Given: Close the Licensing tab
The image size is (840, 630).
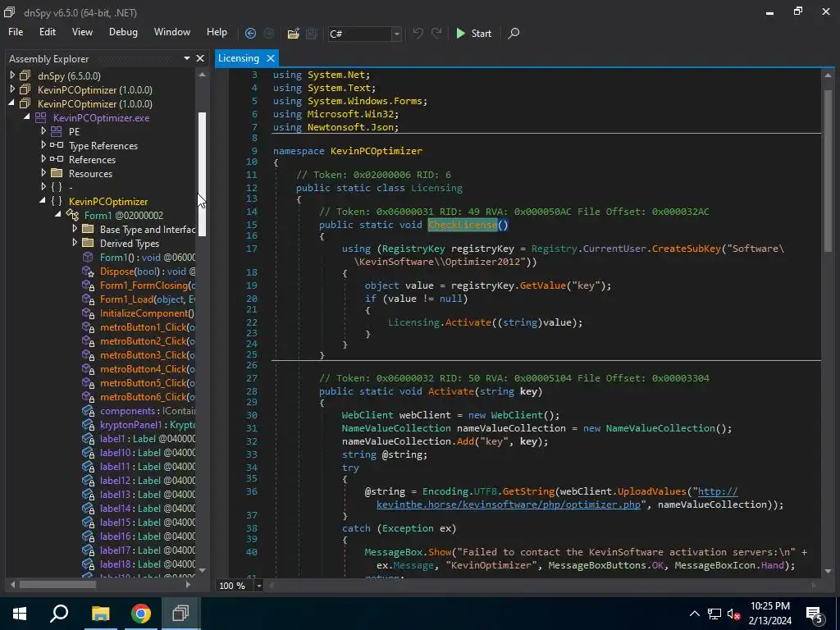Looking at the screenshot, I should pos(271,58).
